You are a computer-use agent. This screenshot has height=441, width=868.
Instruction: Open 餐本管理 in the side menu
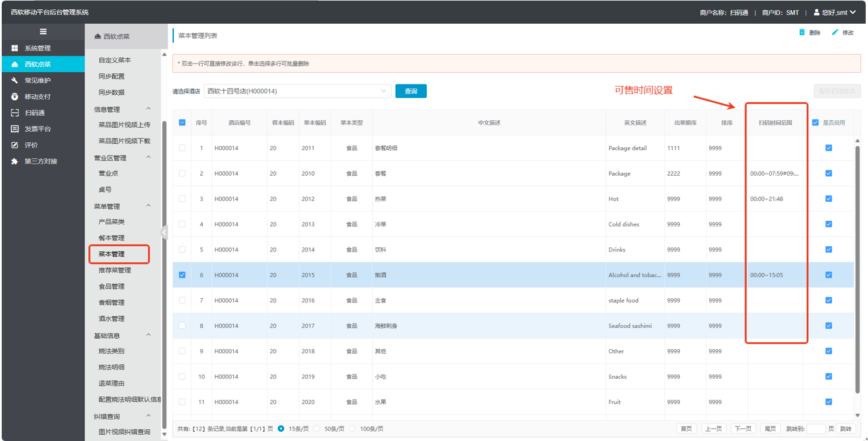(111, 238)
